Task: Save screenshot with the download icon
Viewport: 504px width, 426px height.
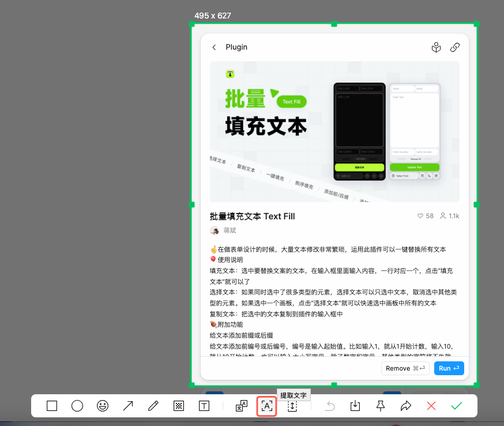Action: click(355, 406)
